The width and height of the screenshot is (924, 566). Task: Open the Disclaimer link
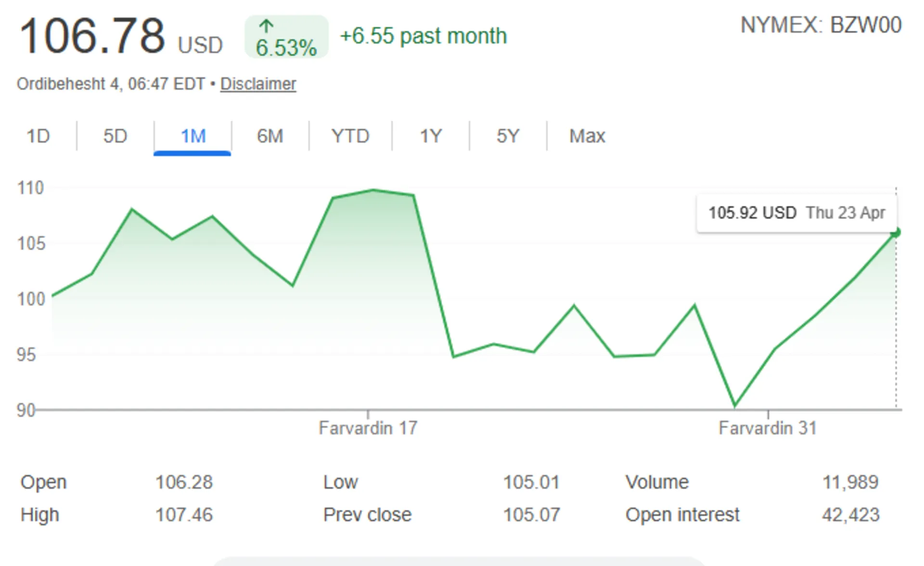[258, 84]
